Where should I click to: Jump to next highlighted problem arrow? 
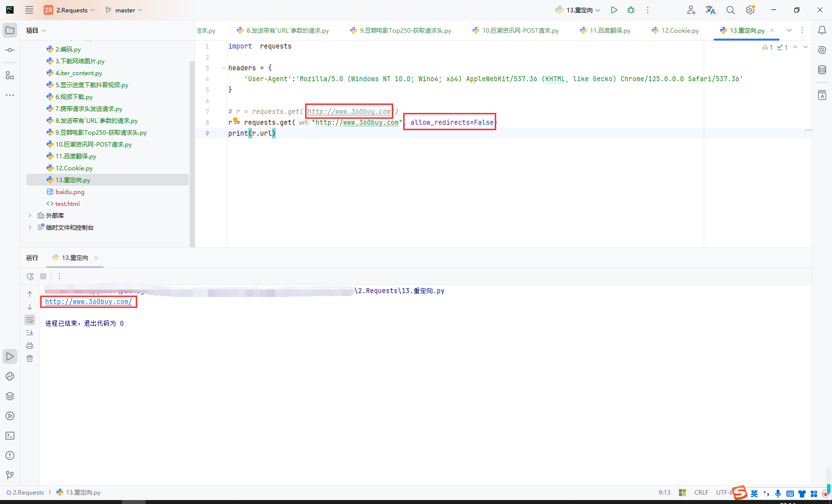click(806, 47)
